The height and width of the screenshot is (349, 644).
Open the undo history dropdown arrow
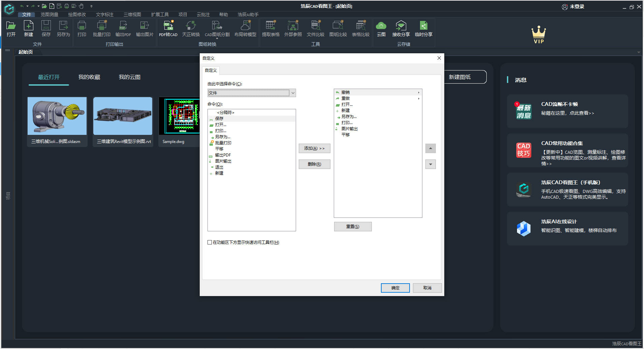pos(27,6)
